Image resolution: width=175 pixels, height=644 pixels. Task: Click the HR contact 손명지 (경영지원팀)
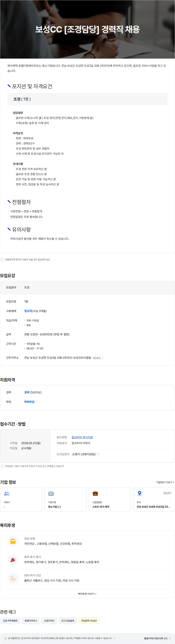84,454
